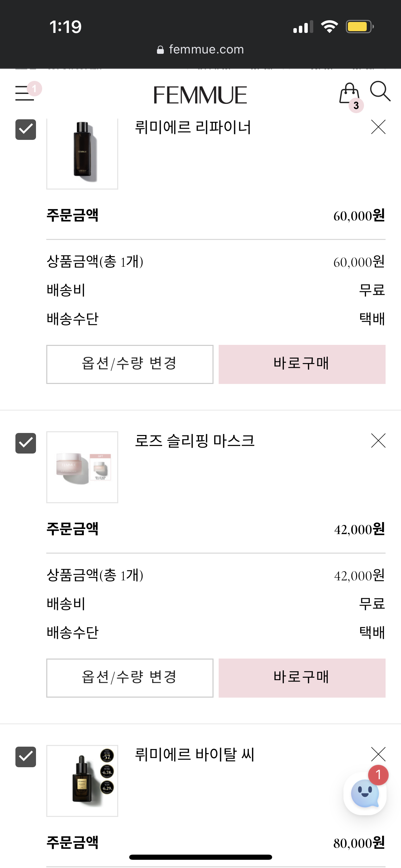This screenshot has width=401, height=868.
Task: Open the 로즈 슬리핑 마스크 product title link
Action: 195,441
